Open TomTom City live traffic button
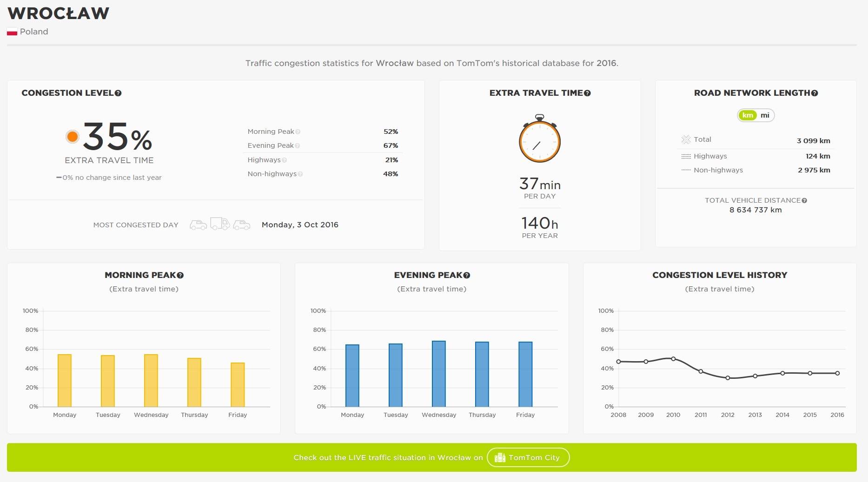The height and width of the screenshot is (482, 868). pyautogui.click(x=528, y=458)
